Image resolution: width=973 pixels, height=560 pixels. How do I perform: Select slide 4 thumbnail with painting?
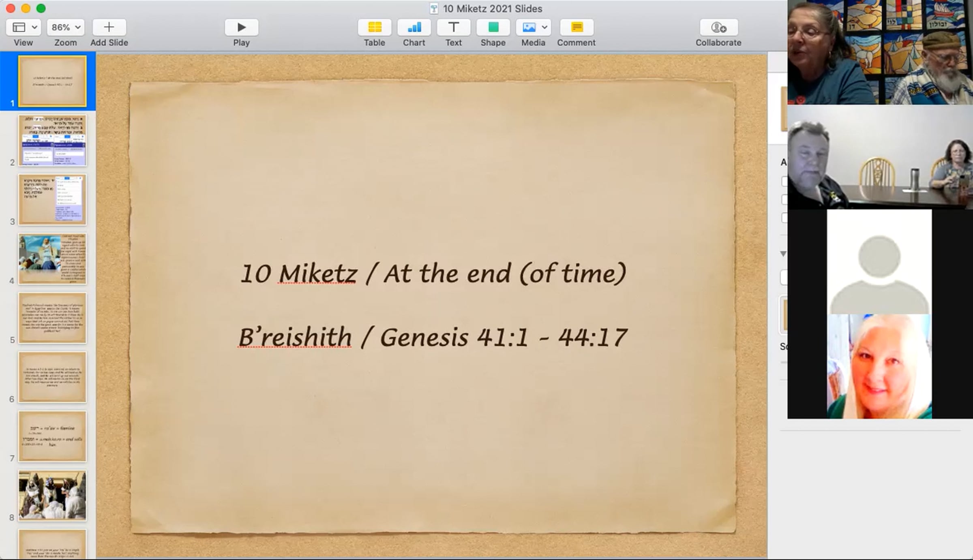point(52,259)
